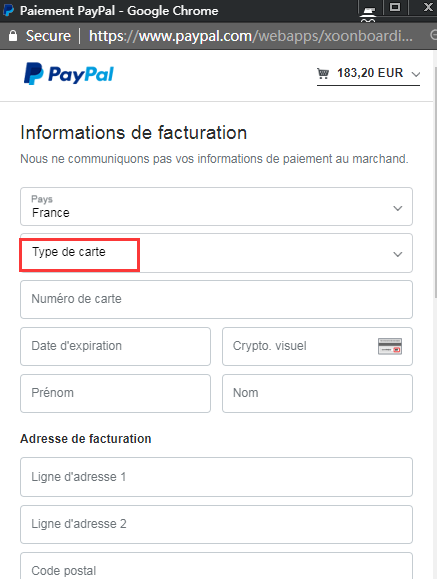Open the Pays country dropdown
Image resolution: width=437 pixels, height=579 pixels.
[216, 206]
